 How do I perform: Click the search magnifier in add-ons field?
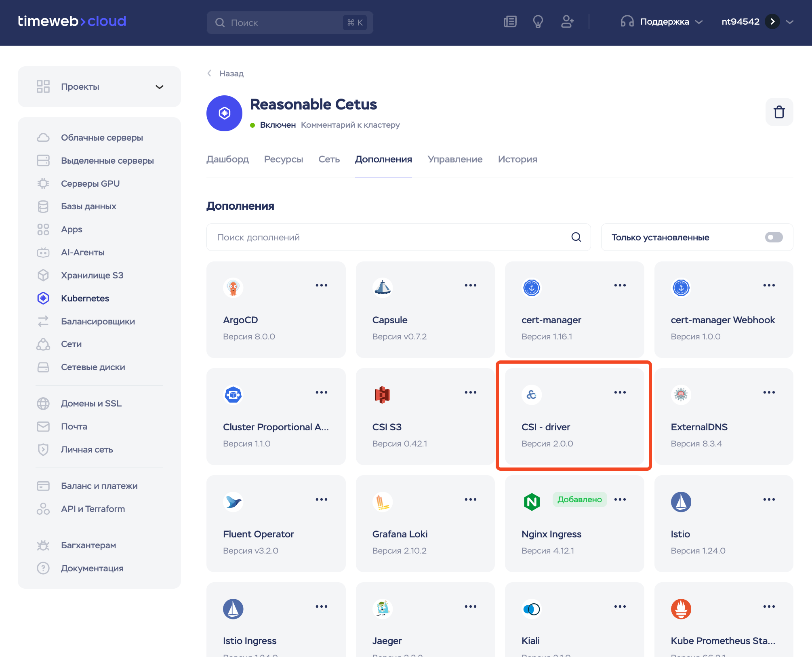(x=576, y=237)
